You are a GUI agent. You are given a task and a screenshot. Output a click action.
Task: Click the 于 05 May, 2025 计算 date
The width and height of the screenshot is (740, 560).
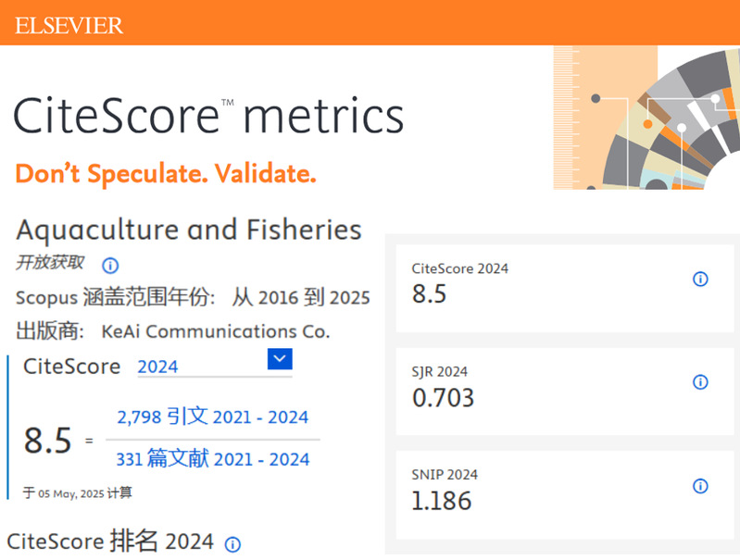[78, 493]
